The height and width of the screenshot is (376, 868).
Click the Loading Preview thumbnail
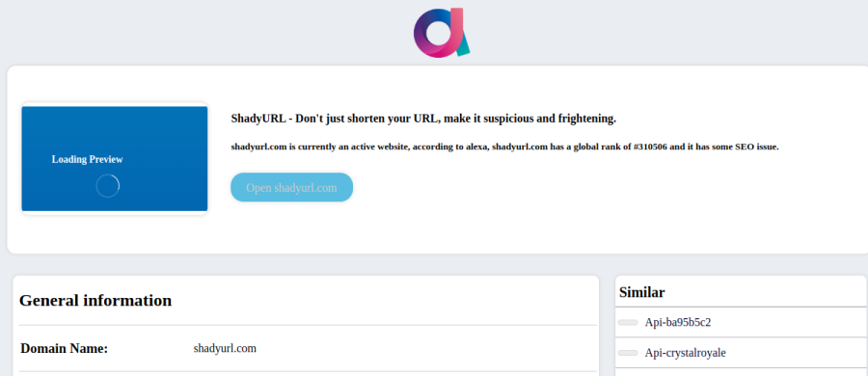tap(115, 159)
